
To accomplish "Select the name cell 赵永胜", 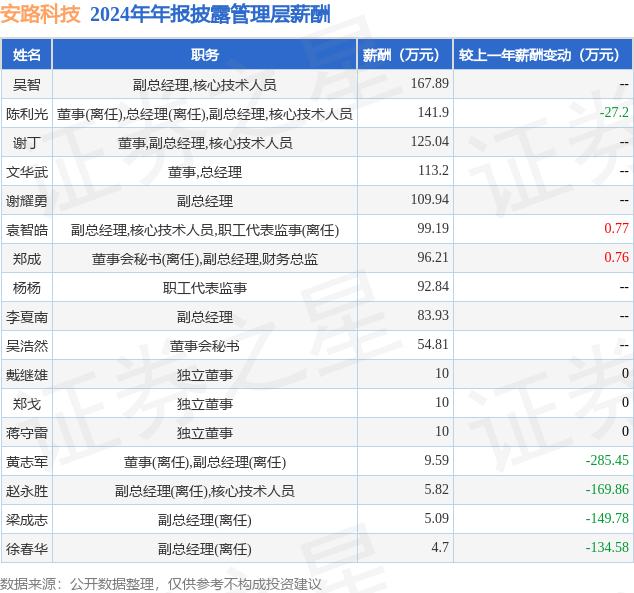I will [27, 491].
